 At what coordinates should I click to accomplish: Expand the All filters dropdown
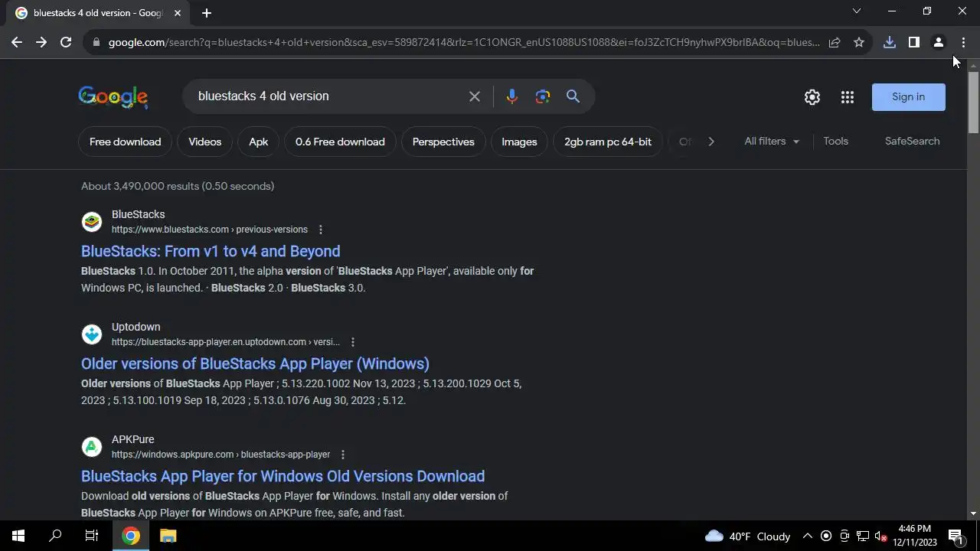pyautogui.click(x=772, y=142)
